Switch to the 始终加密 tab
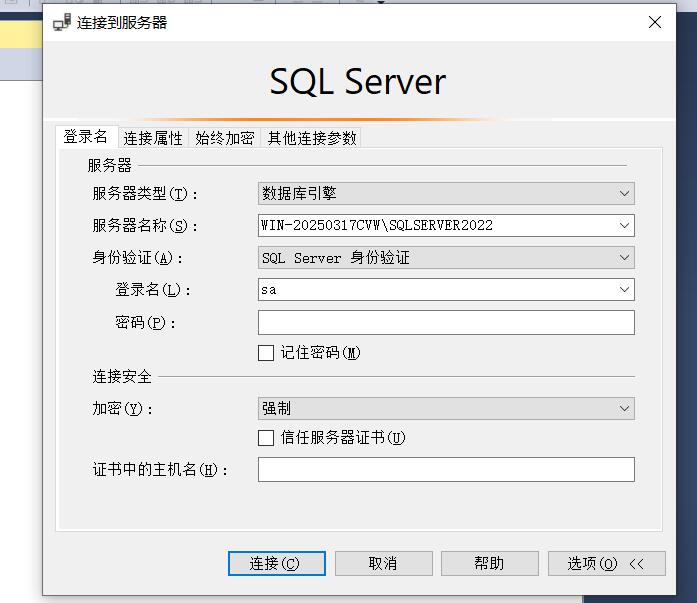The width and height of the screenshot is (697, 603). click(x=224, y=138)
